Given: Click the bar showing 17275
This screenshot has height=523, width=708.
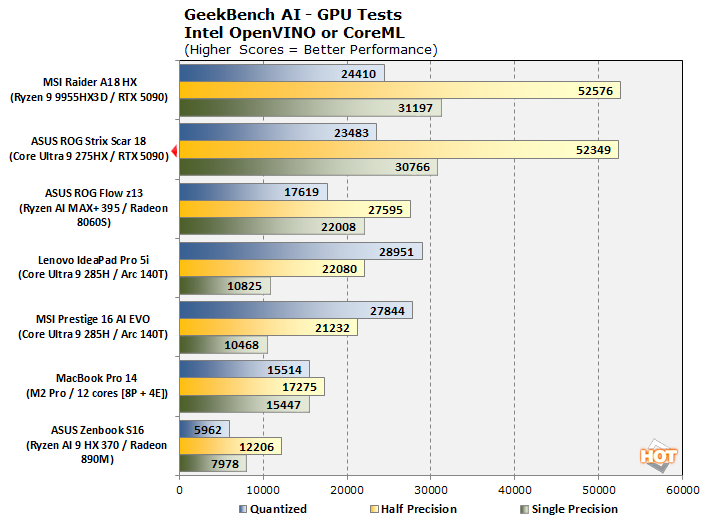Looking at the screenshot, I should [x=252, y=387].
